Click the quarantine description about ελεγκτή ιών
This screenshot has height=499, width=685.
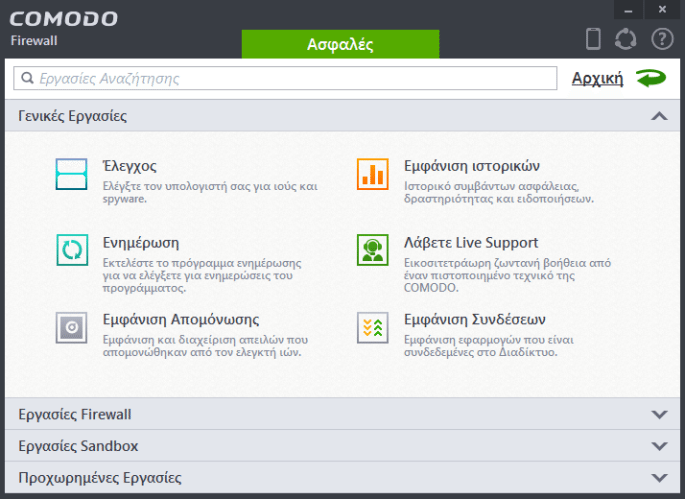[205, 346]
